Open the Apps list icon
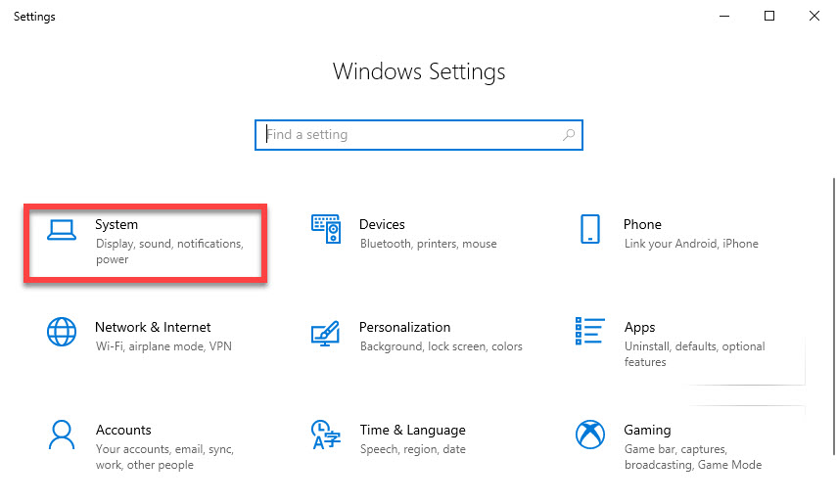The width and height of the screenshot is (837, 504). pyautogui.click(x=590, y=331)
